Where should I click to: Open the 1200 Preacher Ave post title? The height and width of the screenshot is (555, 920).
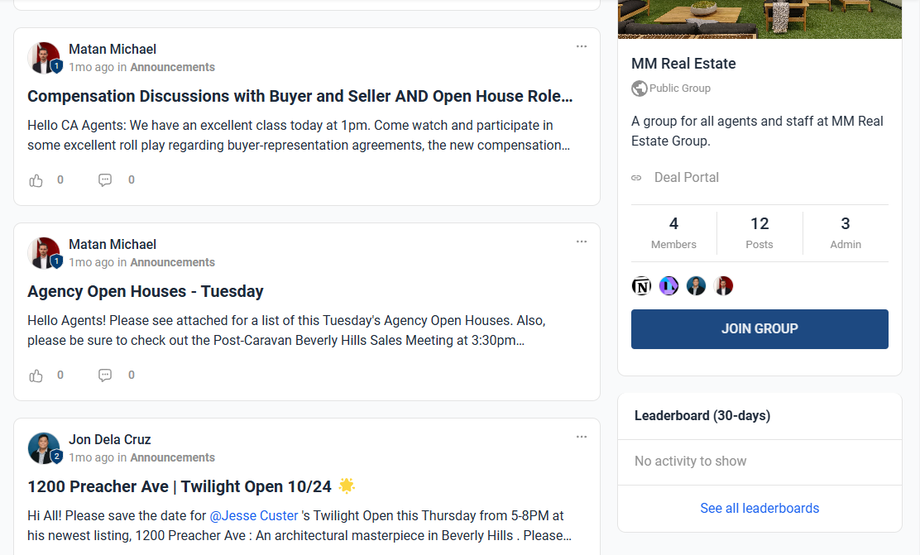pos(179,486)
